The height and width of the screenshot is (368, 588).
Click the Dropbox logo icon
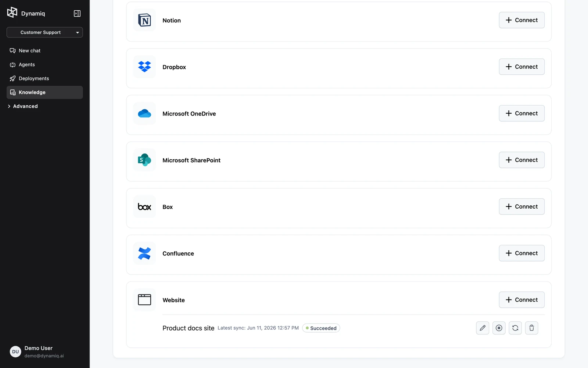pyautogui.click(x=144, y=67)
